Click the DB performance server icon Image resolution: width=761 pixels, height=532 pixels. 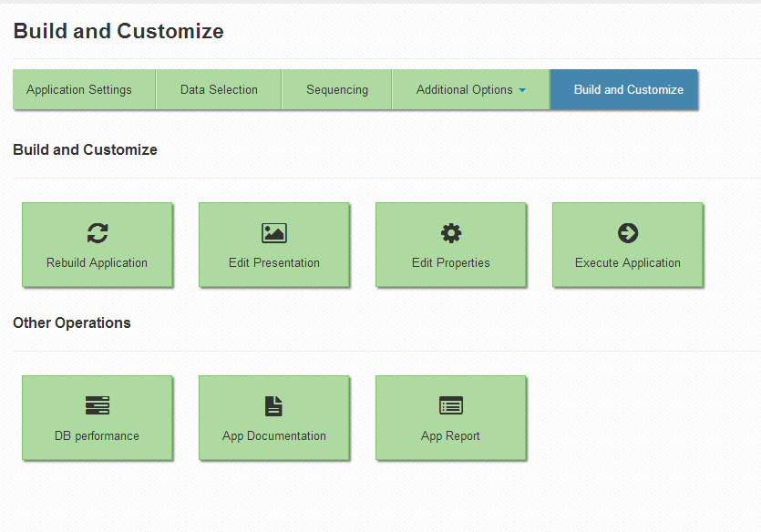click(98, 405)
